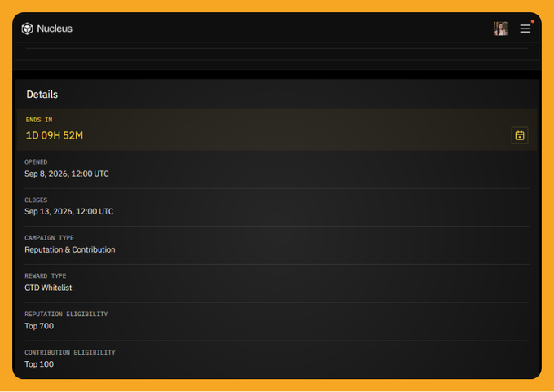This screenshot has width=554, height=392.
Task: Select the Details heading
Action: (x=42, y=95)
